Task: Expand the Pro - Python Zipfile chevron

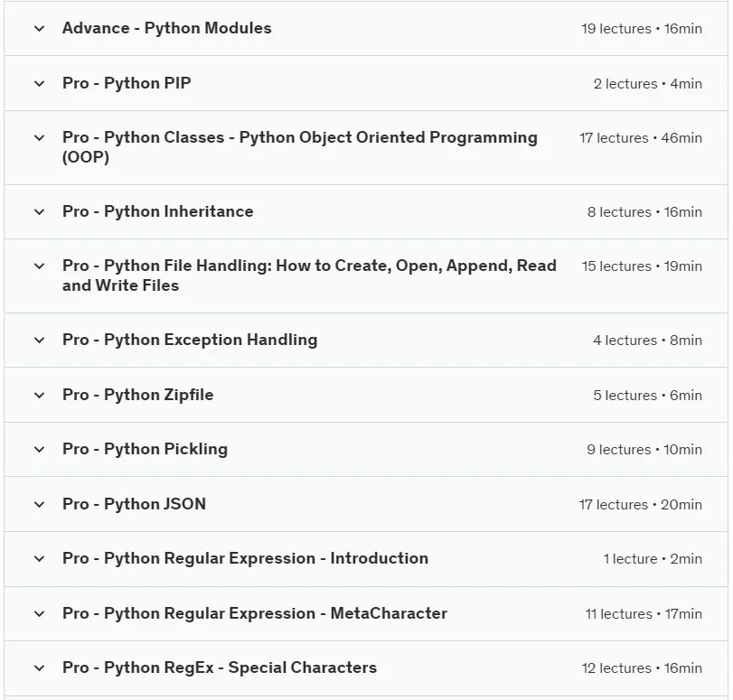Action: pyautogui.click(x=39, y=395)
